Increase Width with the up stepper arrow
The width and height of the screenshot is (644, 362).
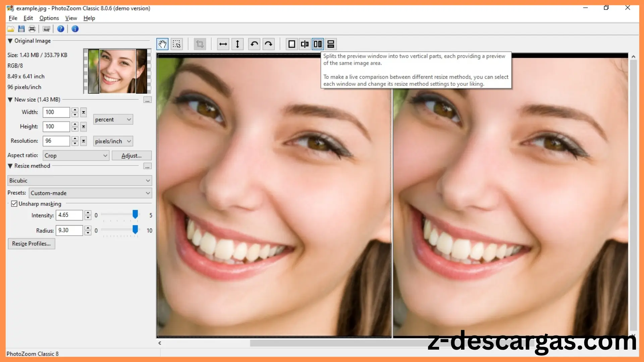point(75,110)
